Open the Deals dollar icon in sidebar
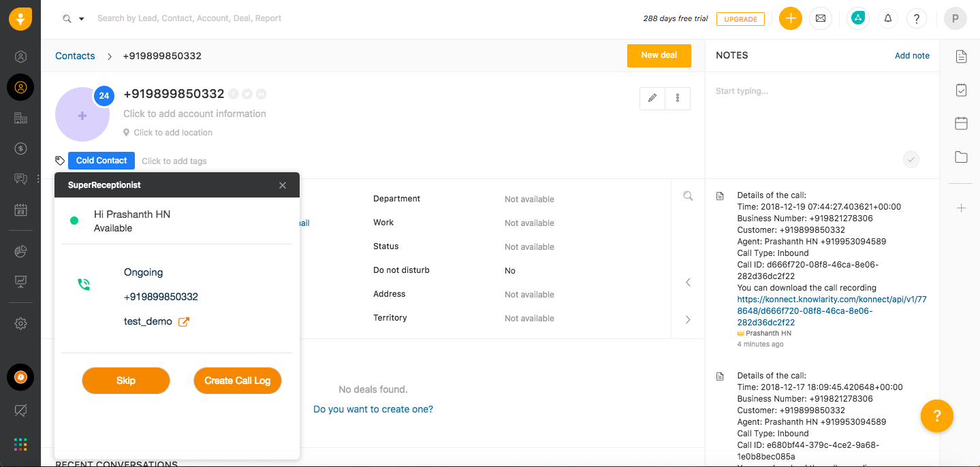Viewport: 980px width, 467px height. 20,148
